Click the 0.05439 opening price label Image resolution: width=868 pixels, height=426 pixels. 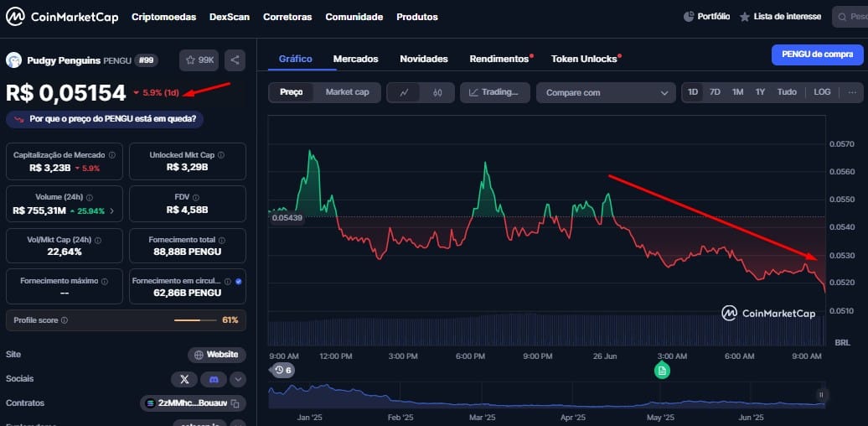pos(288,218)
